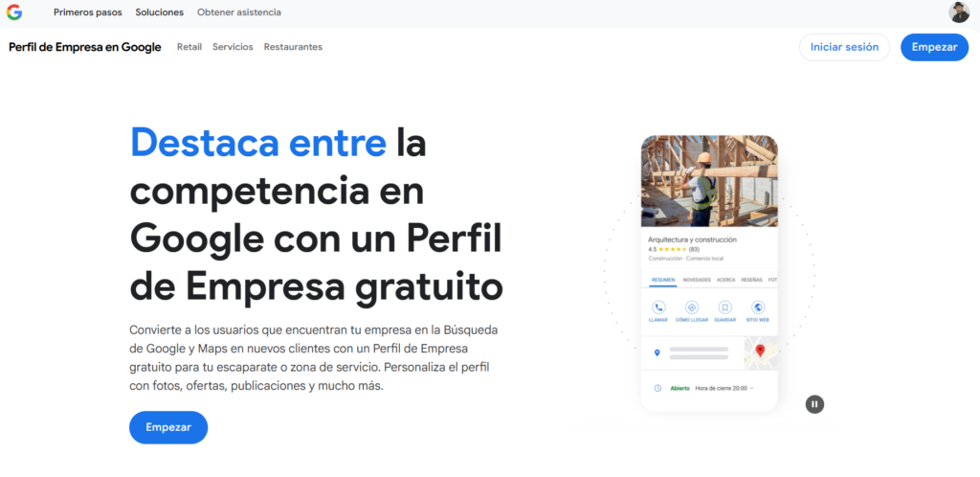Expand the Hora de cierre 20:00 hours
Viewport: 980px width, 477px height.
pyautogui.click(x=724, y=388)
